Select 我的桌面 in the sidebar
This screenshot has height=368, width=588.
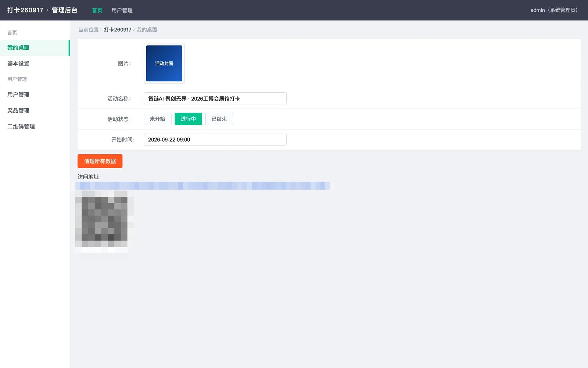tap(35, 48)
